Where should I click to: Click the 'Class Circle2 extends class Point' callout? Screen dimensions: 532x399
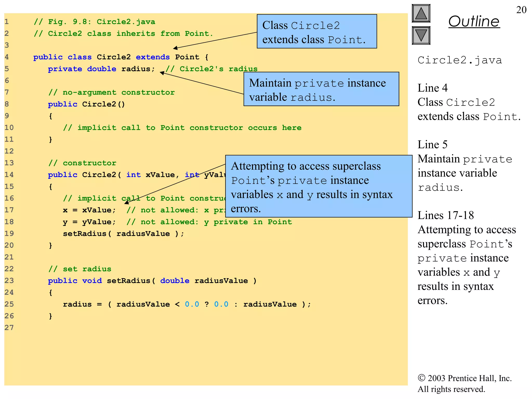point(317,32)
